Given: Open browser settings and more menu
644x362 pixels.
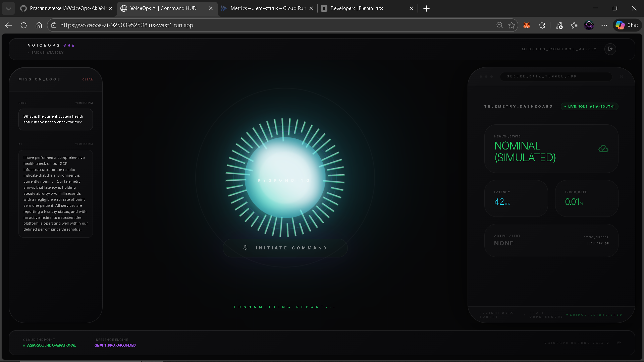Looking at the screenshot, I should [604, 25].
